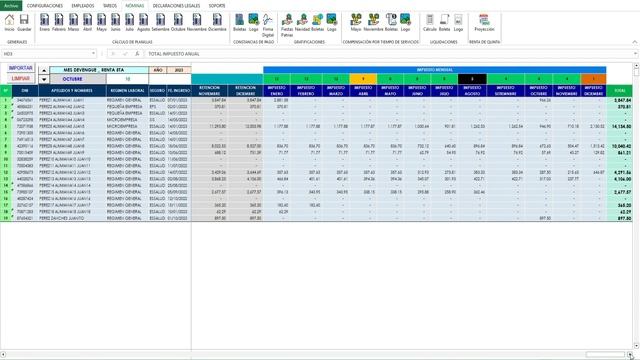Image resolution: width=640 pixels, height=360 pixels.
Task: Switch to the Configuraciones tab
Action: click(x=45, y=6)
